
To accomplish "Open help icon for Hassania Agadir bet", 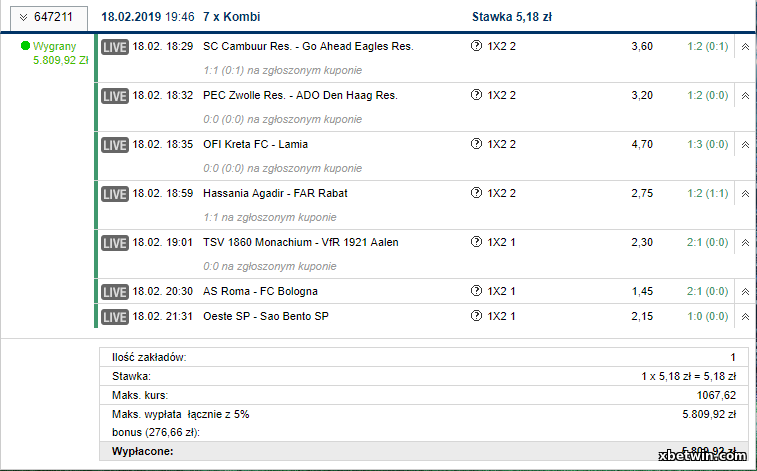I will (477, 193).
